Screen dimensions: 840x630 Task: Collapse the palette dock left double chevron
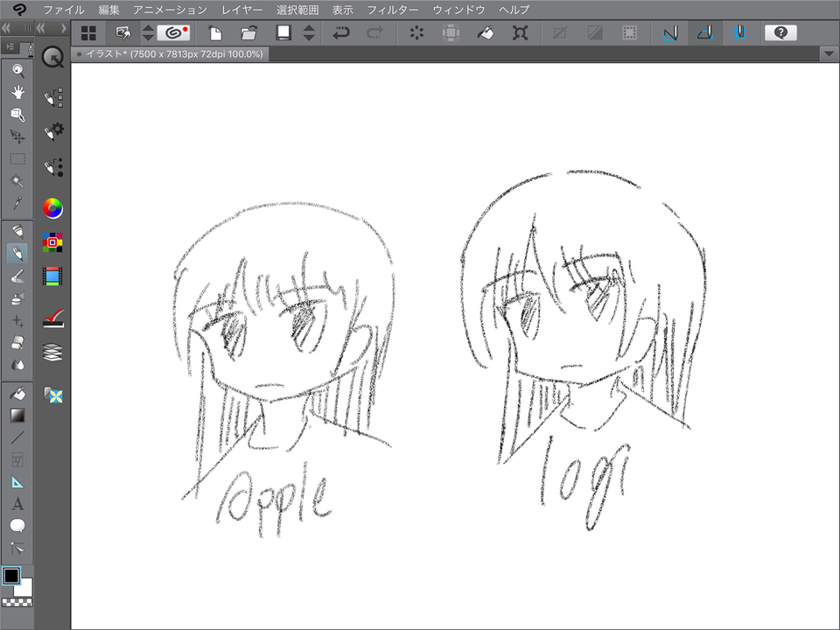(x=41, y=28)
